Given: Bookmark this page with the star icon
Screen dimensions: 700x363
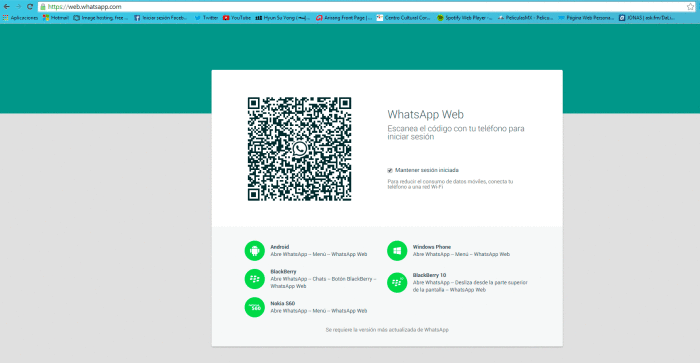Looking at the screenshot, I should click(690, 7).
